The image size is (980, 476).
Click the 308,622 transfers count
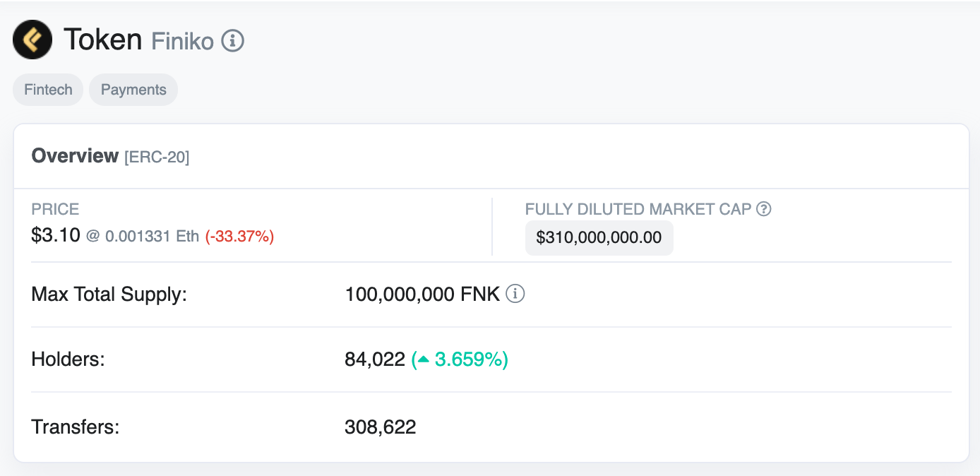(x=381, y=427)
